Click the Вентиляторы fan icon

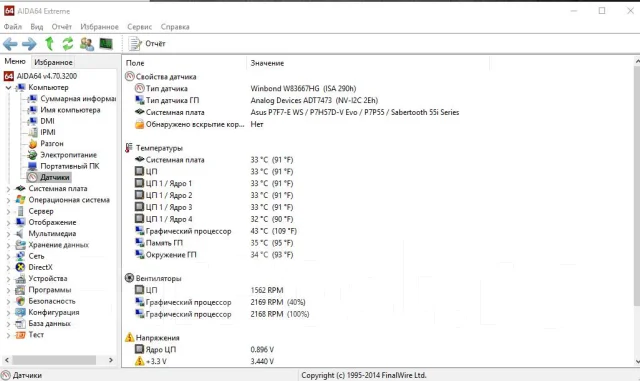(129, 278)
